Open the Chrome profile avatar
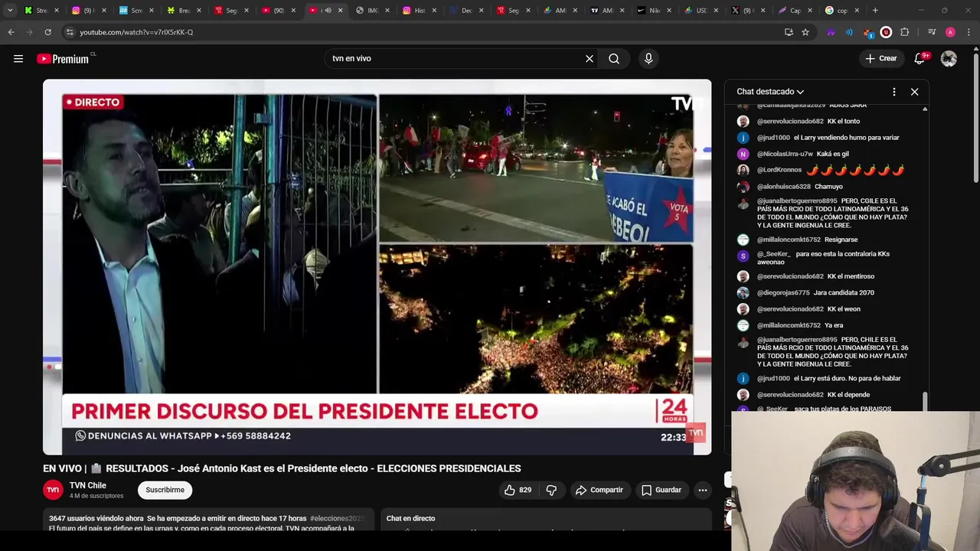The width and height of the screenshot is (980, 551). (950, 32)
